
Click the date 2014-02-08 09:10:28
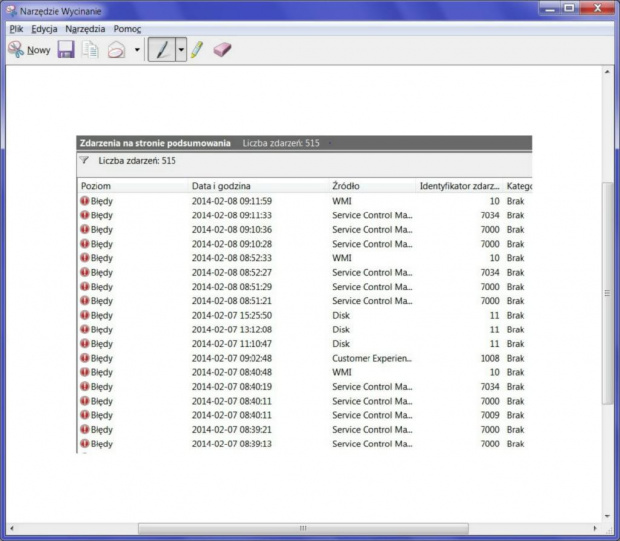tap(232, 244)
